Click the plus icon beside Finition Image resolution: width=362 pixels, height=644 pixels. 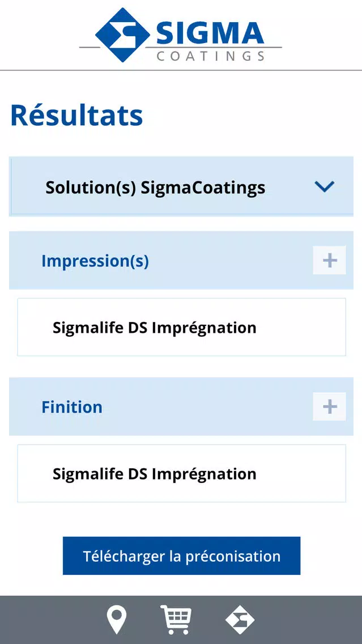tap(330, 406)
